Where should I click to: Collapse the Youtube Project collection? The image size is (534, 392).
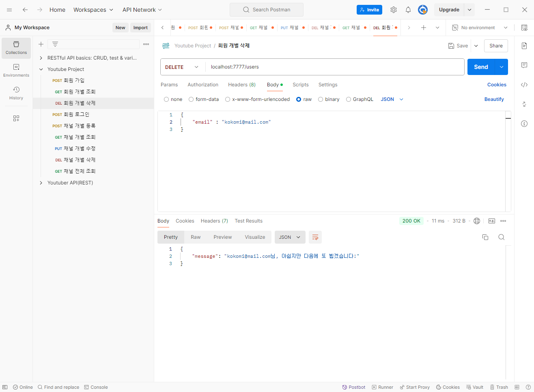(x=41, y=69)
